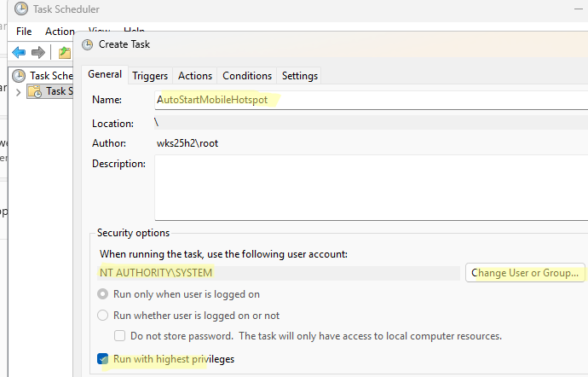Go to the Settings tab
Screen dimensions: 588x377
[299, 76]
